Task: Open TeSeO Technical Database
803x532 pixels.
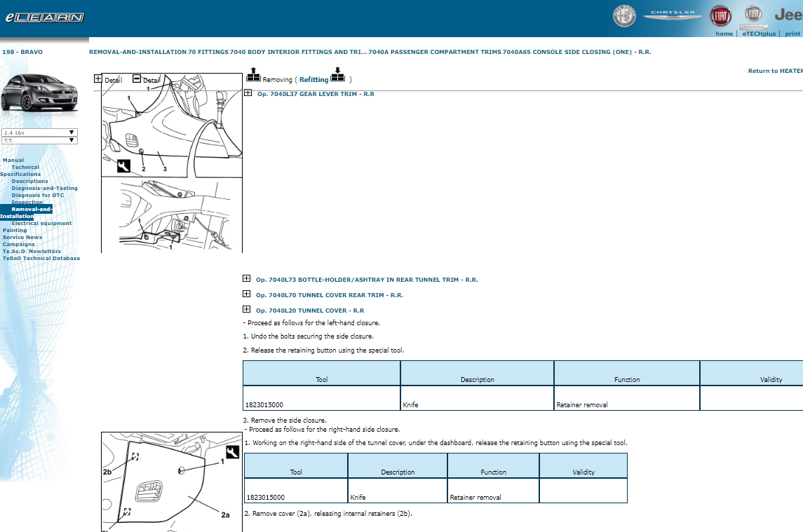Action: tap(41, 259)
